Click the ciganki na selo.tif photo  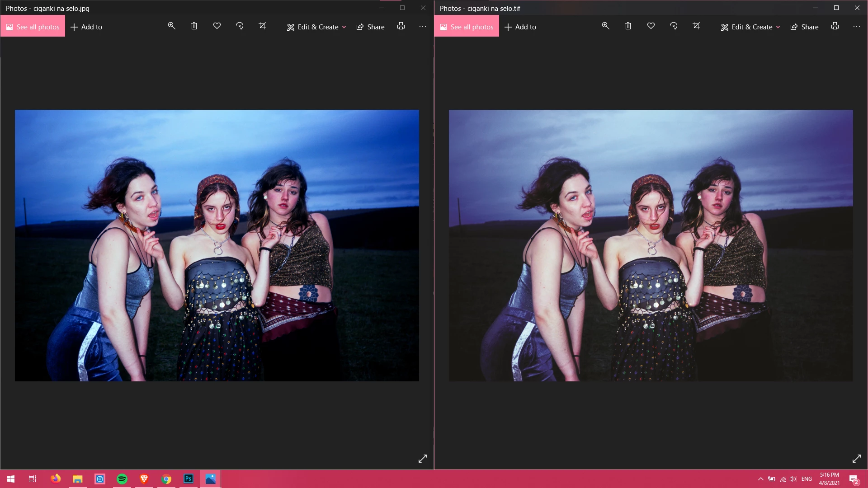pyautogui.click(x=651, y=245)
